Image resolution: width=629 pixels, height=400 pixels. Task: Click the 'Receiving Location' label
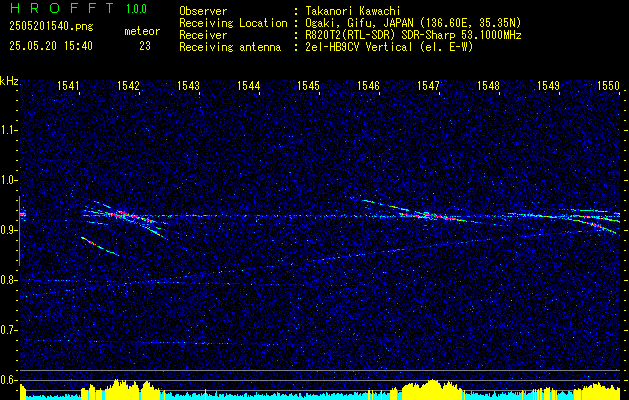pos(233,23)
